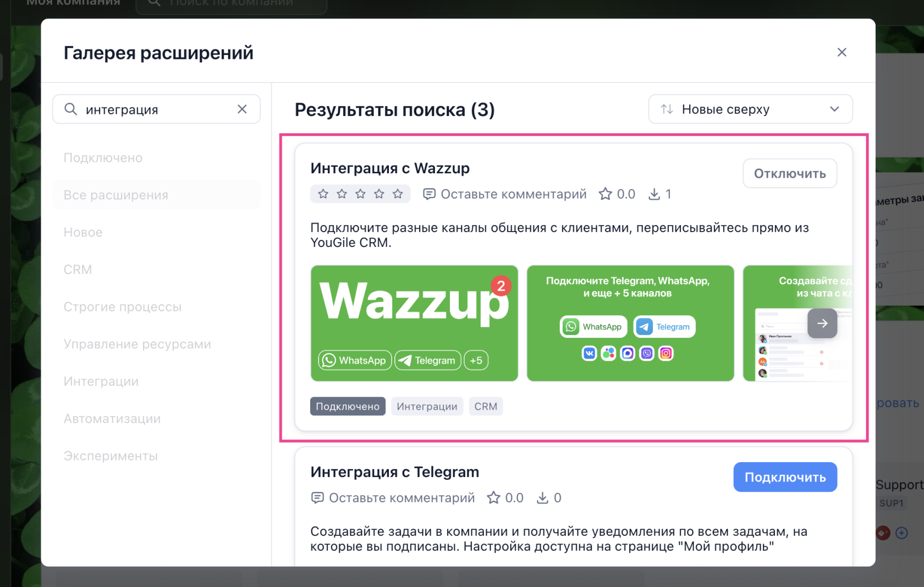Image resolution: width=924 pixels, height=587 pixels.
Task: Show next Wazzup screenshot with arrow
Action: tap(822, 323)
